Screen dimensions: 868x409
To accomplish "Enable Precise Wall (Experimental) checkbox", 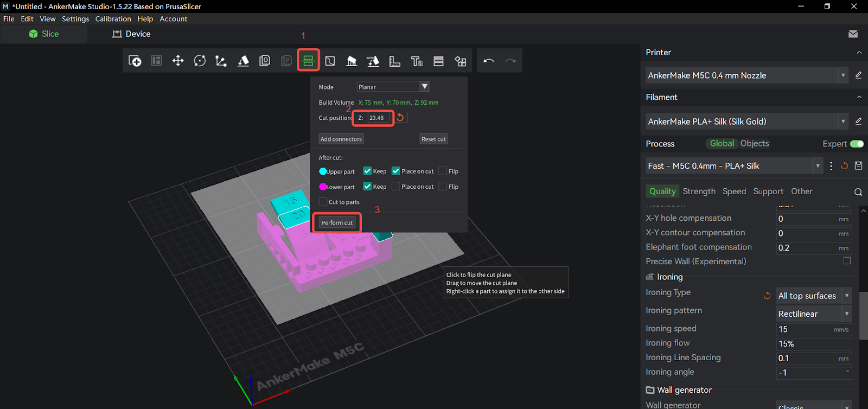I will 847,261.
